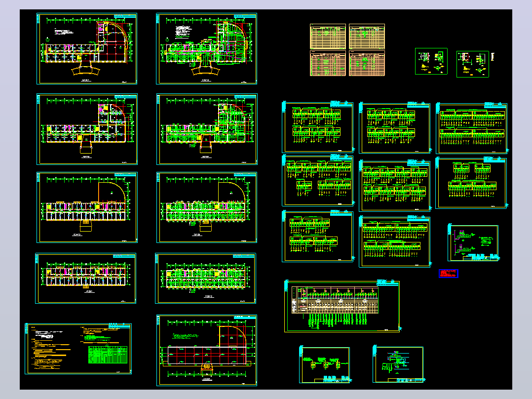The height and width of the screenshot is (399, 532).
Task: Click the second-row left floor plan sheet
Action: coord(87,129)
